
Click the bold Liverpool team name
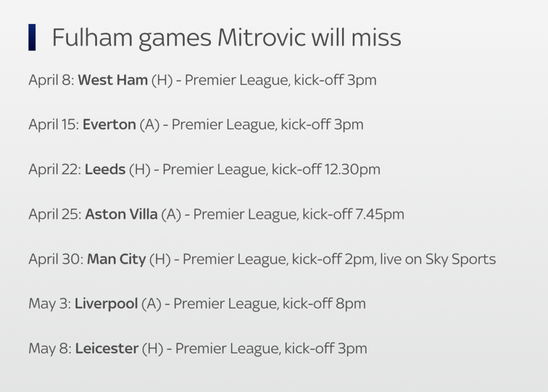pos(106,304)
